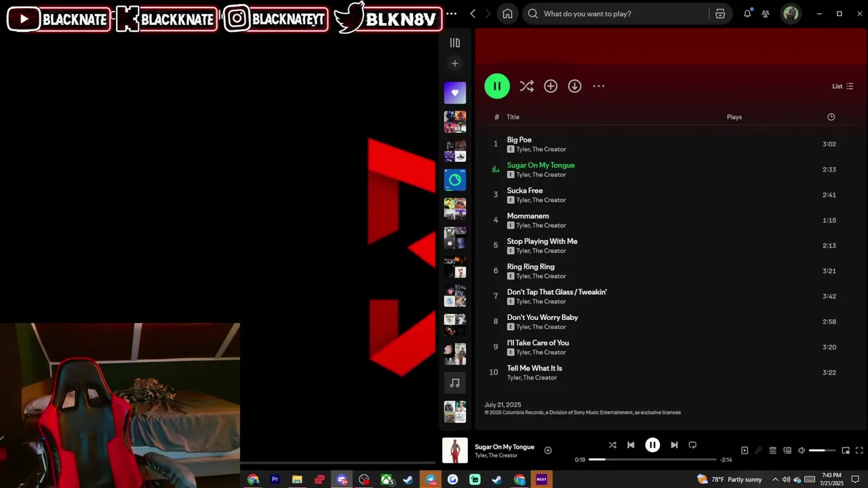Image resolution: width=868 pixels, height=488 pixels.
Task: Go forward with the right arrow
Action: [x=488, y=14]
